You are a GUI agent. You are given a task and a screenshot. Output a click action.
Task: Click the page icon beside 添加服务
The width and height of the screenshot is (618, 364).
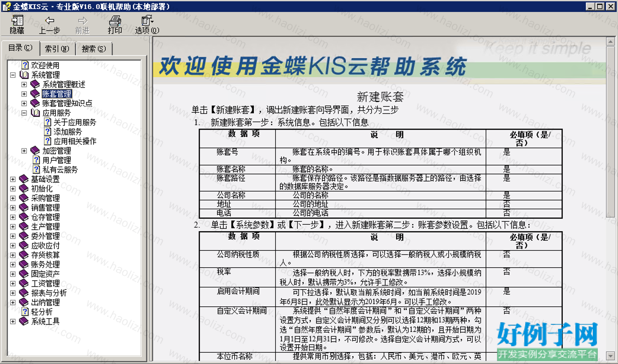pos(47,132)
